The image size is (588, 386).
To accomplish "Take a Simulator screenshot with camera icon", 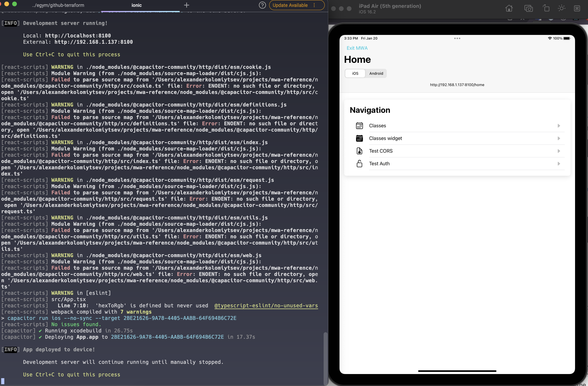I will (x=528, y=8).
